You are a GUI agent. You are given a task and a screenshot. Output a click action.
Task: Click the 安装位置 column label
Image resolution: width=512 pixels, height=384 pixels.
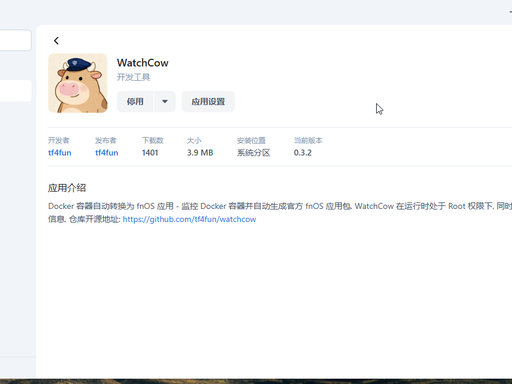pyautogui.click(x=251, y=140)
